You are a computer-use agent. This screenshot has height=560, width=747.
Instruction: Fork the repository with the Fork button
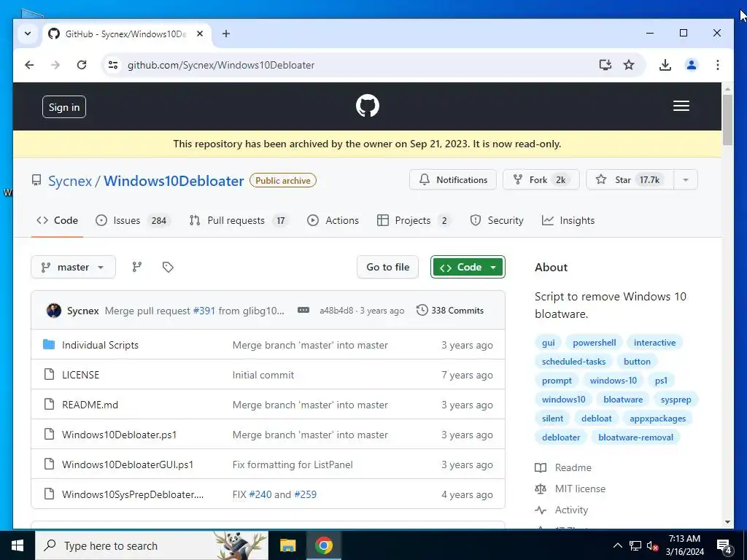click(541, 180)
